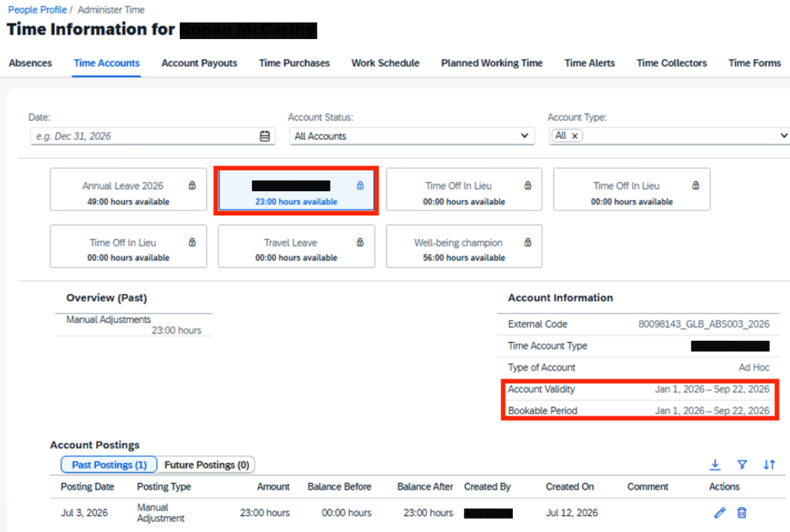
Task: Click the Balance After column header
Action: click(425, 486)
